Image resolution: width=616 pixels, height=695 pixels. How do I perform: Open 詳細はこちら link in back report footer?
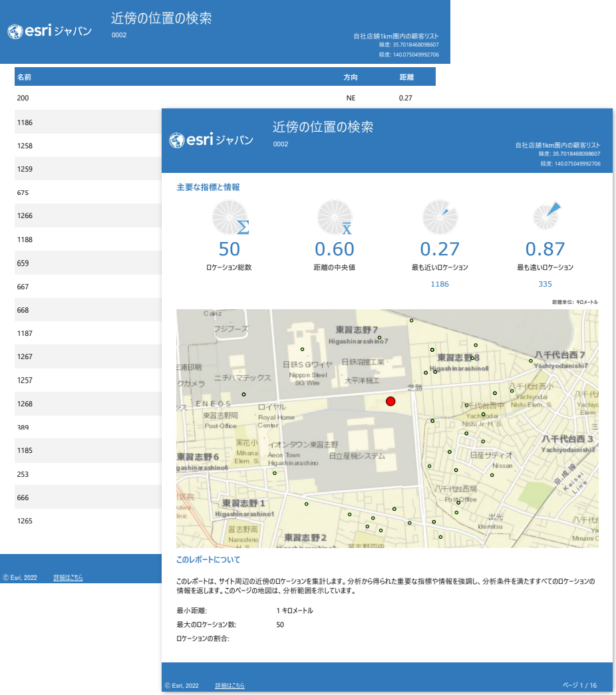(x=68, y=577)
